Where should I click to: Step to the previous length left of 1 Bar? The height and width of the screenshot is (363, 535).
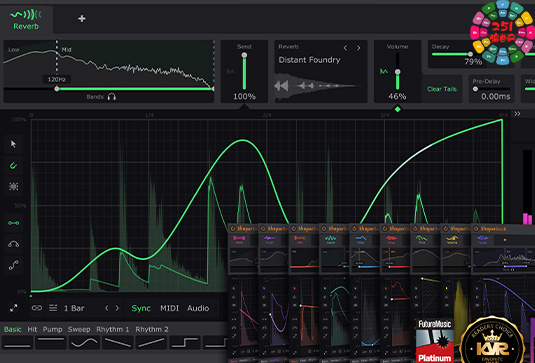106,308
